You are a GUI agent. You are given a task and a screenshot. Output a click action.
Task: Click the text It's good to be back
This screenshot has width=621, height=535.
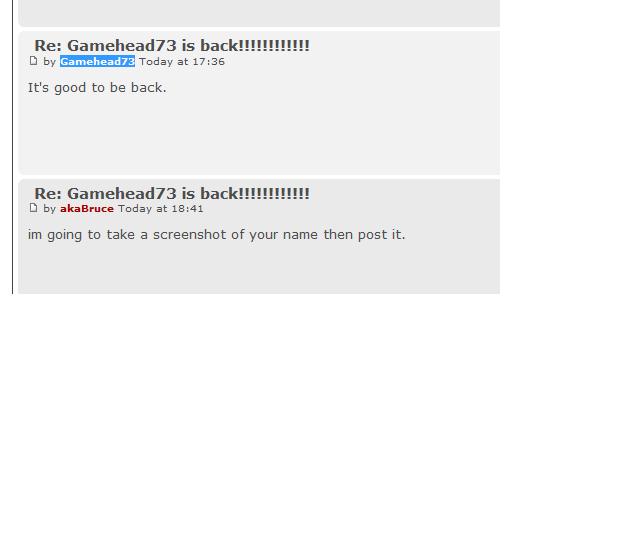[97, 88]
